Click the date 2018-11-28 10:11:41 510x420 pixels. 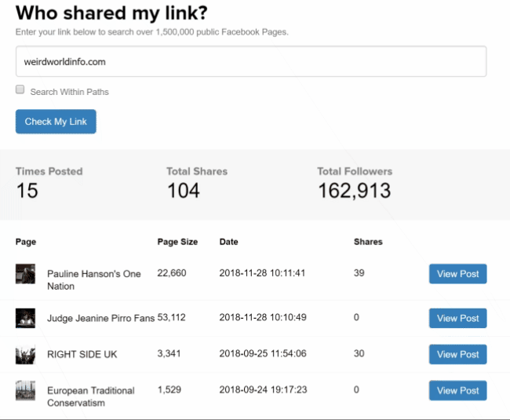click(x=262, y=273)
